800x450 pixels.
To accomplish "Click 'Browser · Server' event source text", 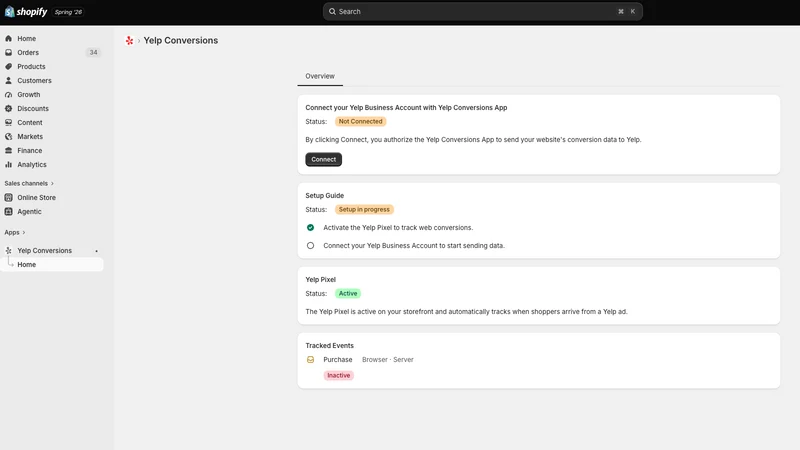I will tap(388, 360).
